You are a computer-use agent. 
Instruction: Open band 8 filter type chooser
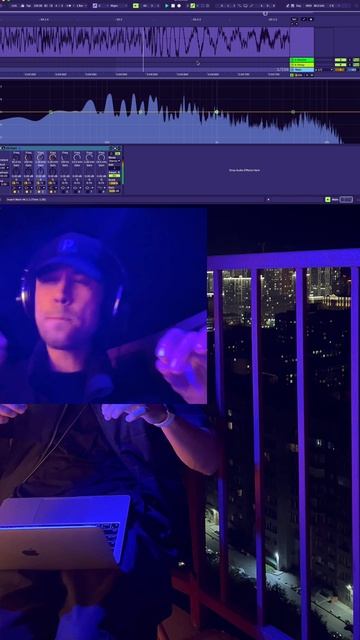point(102,188)
